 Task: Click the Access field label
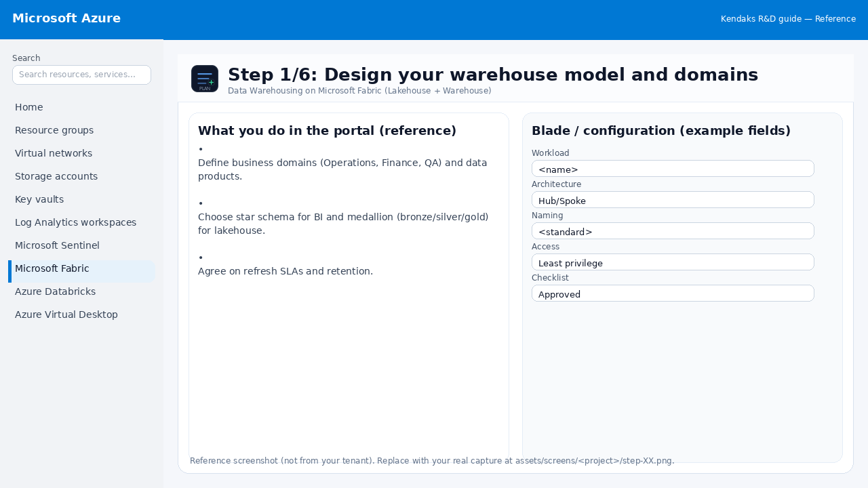pyautogui.click(x=546, y=247)
